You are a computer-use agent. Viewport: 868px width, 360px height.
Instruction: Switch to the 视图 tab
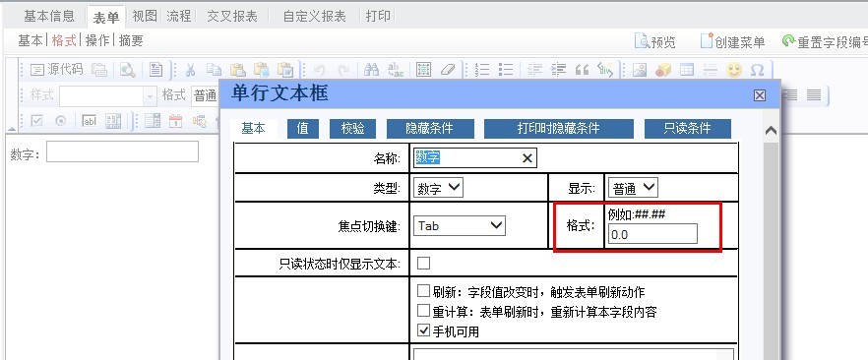(145, 16)
